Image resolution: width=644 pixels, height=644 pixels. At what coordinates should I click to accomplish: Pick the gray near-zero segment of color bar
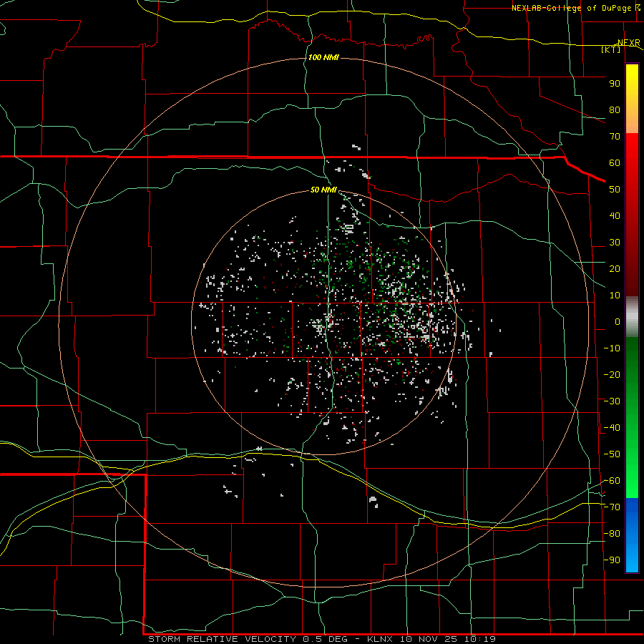[632, 316]
